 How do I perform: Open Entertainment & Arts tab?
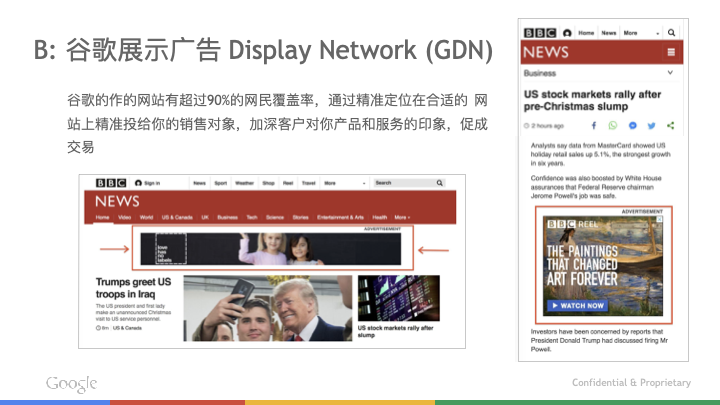pyautogui.click(x=340, y=217)
